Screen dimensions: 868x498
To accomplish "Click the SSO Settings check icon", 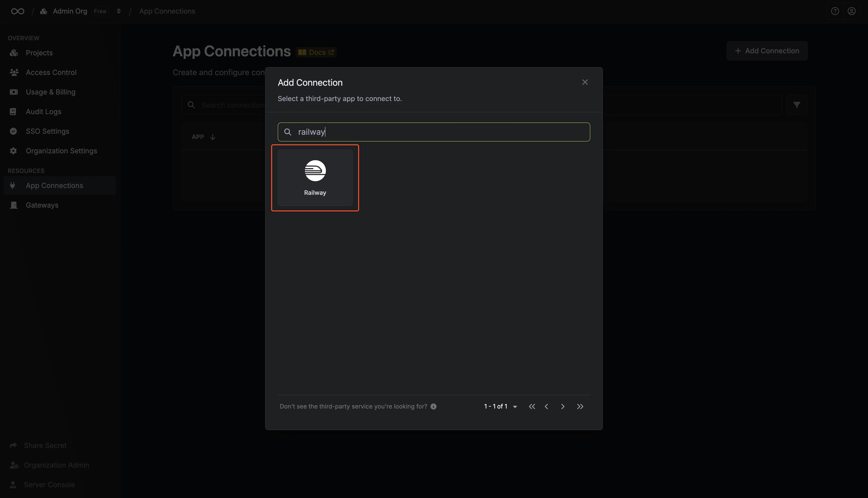I will pos(13,131).
